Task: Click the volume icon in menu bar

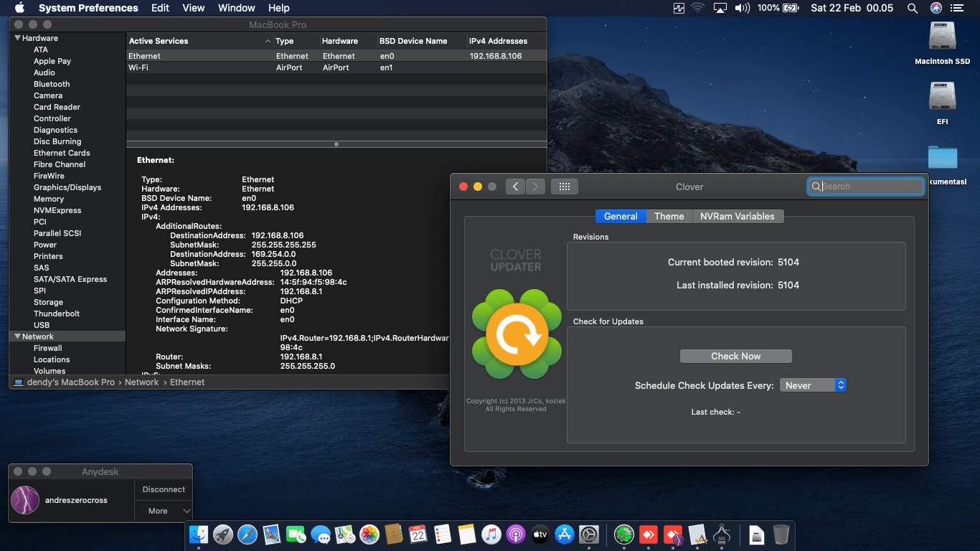Action: 742,8
